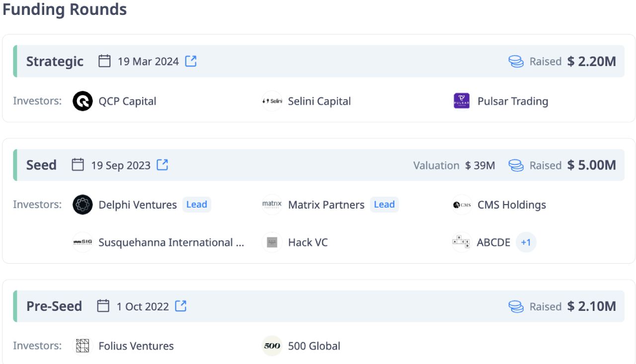Image resolution: width=636 pixels, height=364 pixels.
Task: Click the $ 5.00M raised amount
Action: (x=592, y=165)
